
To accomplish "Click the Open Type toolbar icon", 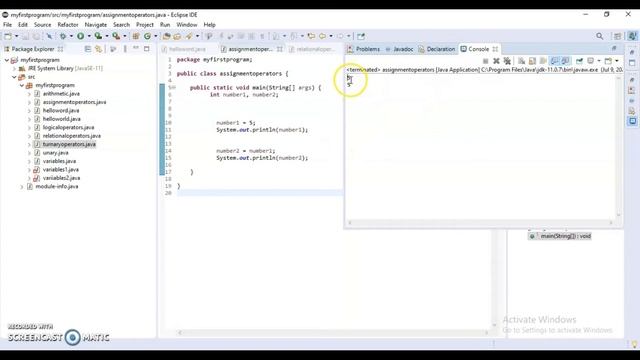I will [x=166, y=36].
